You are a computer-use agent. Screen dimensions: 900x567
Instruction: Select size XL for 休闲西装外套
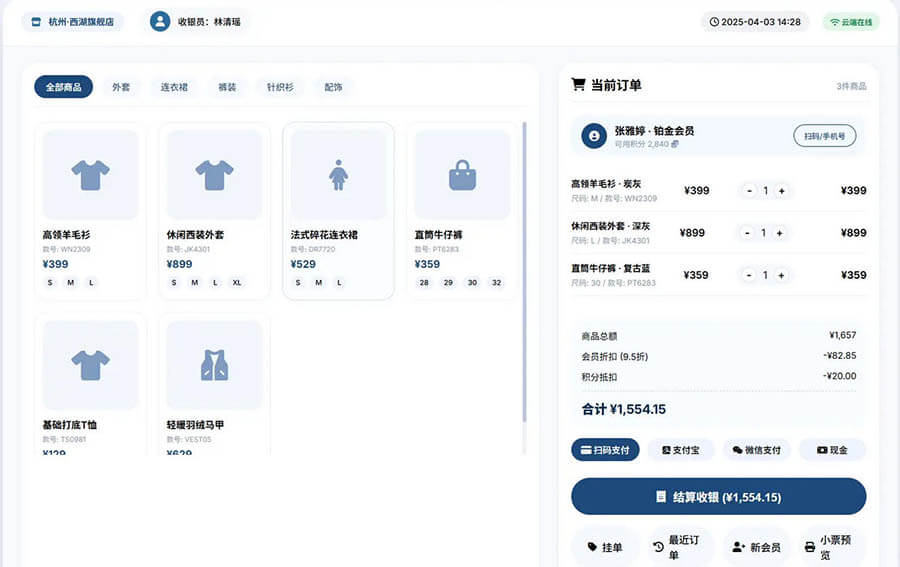pyautogui.click(x=237, y=283)
